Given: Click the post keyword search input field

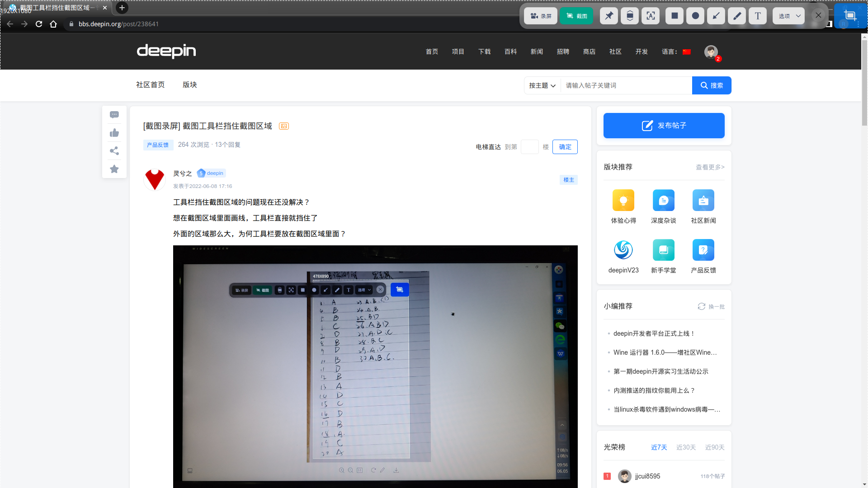Looking at the screenshot, I should 626,85.
